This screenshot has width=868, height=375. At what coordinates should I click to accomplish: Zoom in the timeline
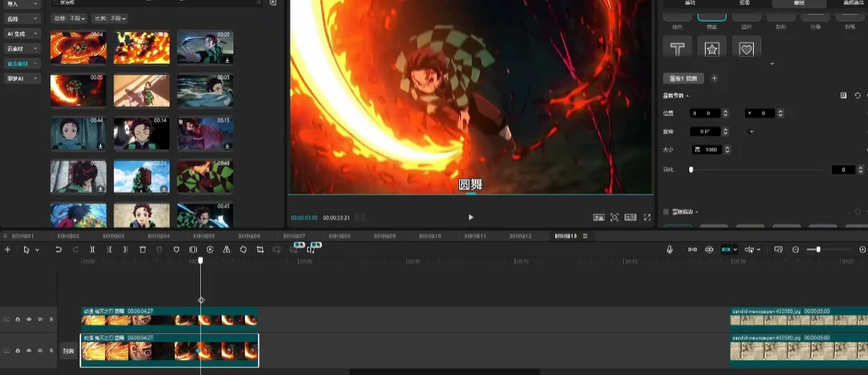point(862,250)
